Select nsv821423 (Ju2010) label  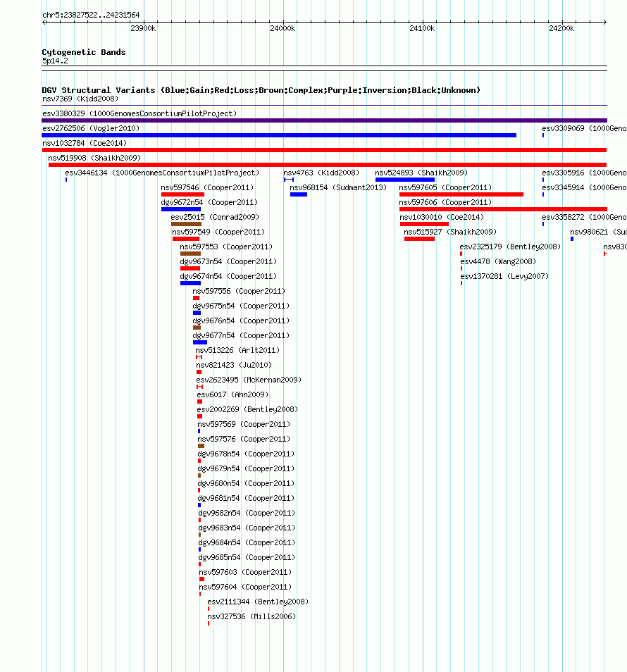[234, 365]
